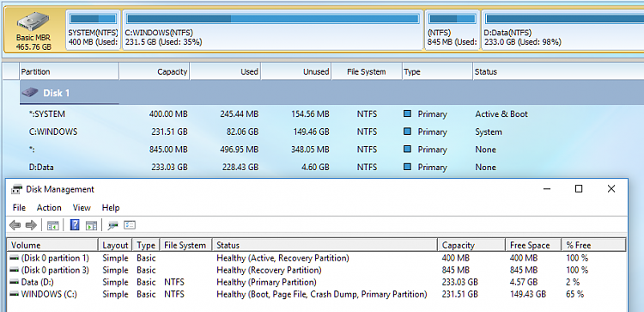Toggle Show/Hide Console Tree toolbar icon
The width and height of the screenshot is (644, 312).
[53, 225]
